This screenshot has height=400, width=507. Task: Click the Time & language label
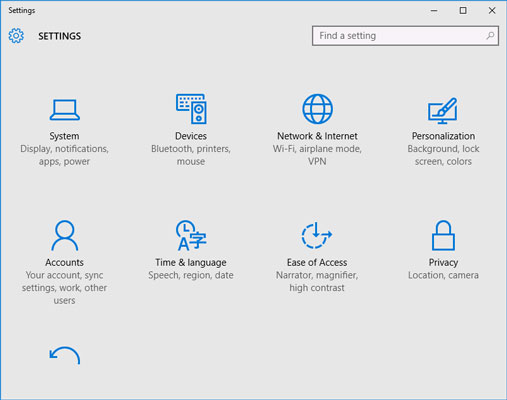(x=191, y=263)
